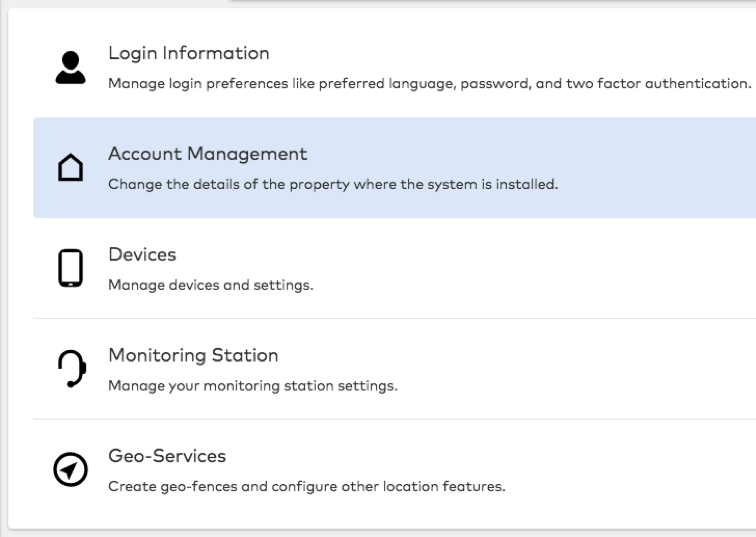Image resolution: width=756 pixels, height=537 pixels.
Task: Select empty space in Monitoring Station row
Action: pyautogui.click(x=580, y=370)
